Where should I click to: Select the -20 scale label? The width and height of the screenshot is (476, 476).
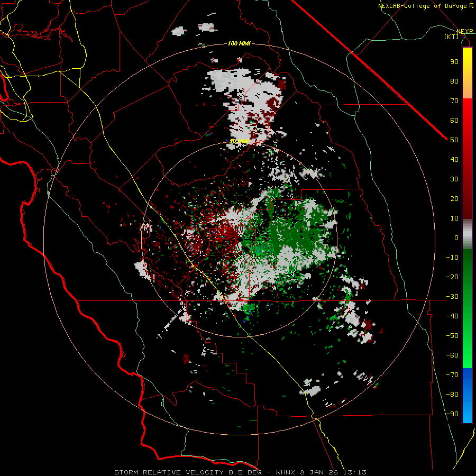click(452, 277)
